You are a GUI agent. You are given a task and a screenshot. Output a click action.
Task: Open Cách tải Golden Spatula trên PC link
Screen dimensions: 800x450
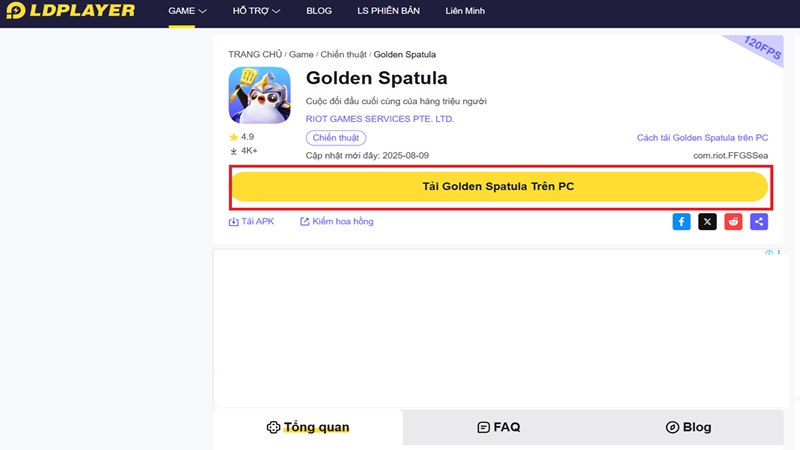(702, 138)
